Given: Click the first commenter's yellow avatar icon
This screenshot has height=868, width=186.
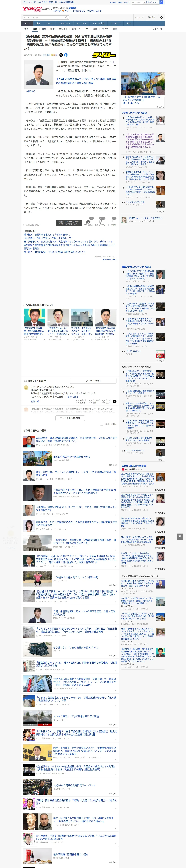Looking at the screenshot, I should click(26, 388).
